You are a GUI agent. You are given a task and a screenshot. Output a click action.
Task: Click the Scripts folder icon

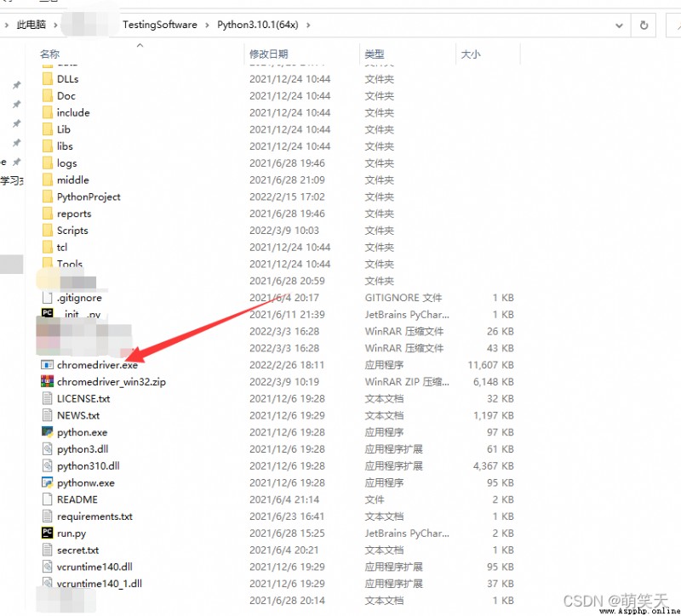point(48,230)
